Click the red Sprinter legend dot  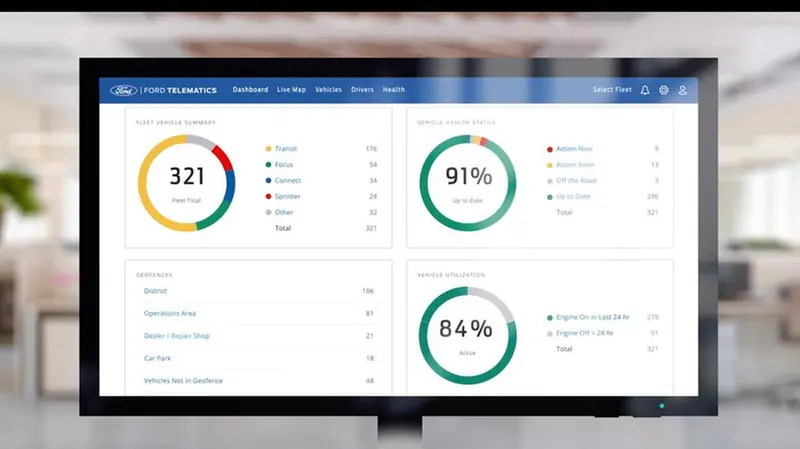click(x=268, y=196)
